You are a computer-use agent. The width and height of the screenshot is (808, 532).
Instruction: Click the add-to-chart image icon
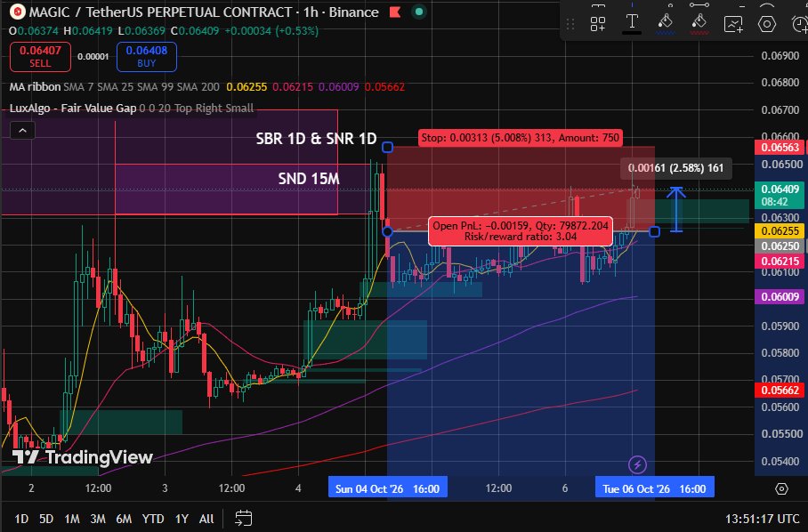click(733, 24)
